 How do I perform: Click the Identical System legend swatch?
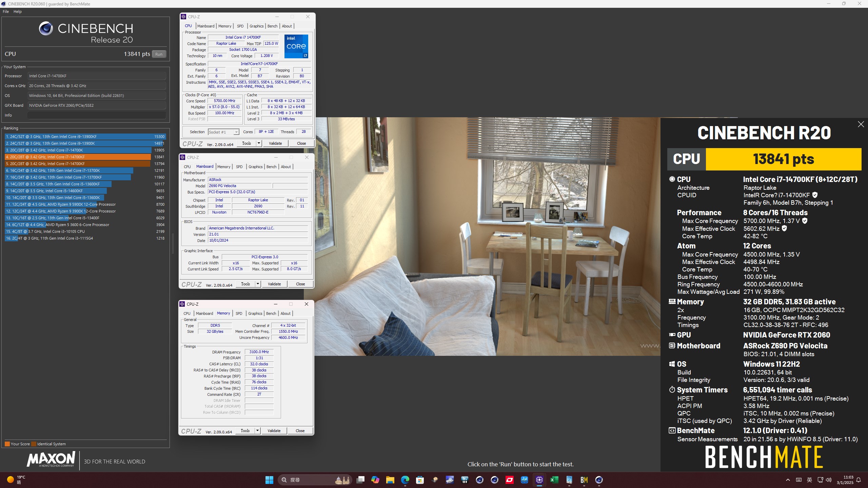(34, 444)
